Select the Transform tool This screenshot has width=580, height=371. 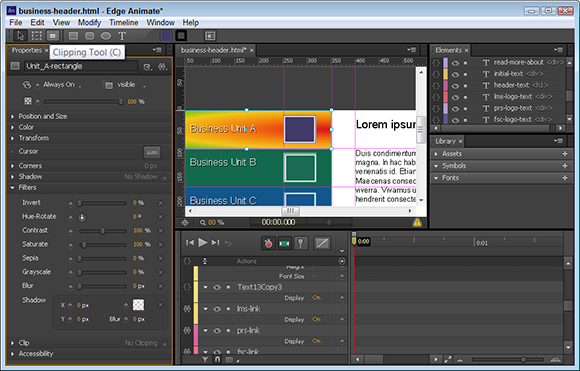pyautogui.click(x=37, y=36)
